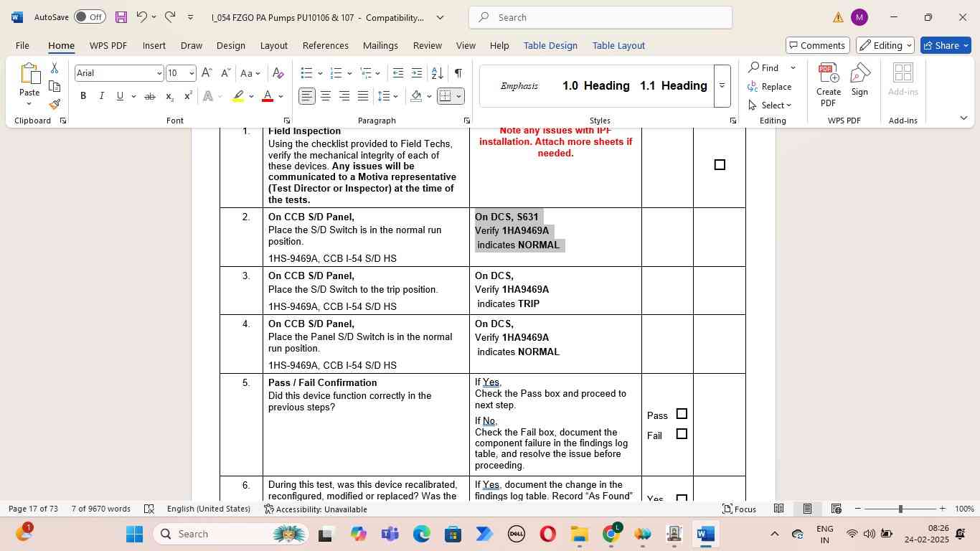The width and height of the screenshot is (980, 551).
Task: Open the underline style dropdown arrow
Action: (133, 96)
